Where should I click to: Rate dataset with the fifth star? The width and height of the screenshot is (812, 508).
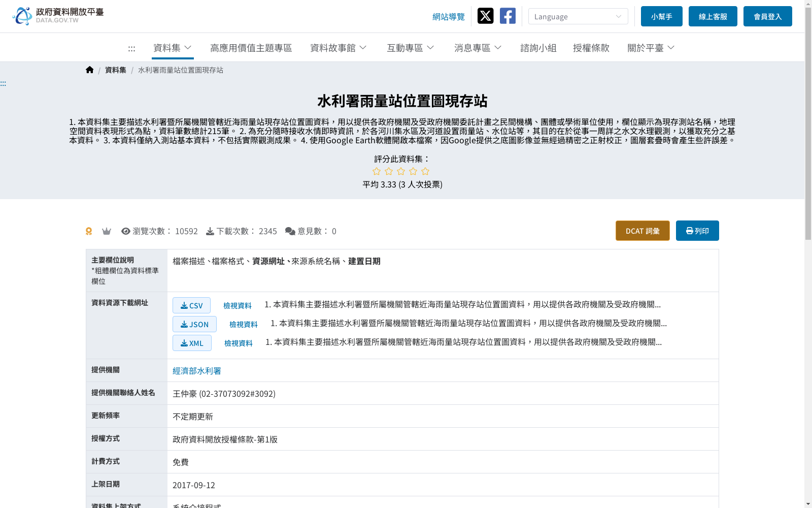[x=425, y=171]
